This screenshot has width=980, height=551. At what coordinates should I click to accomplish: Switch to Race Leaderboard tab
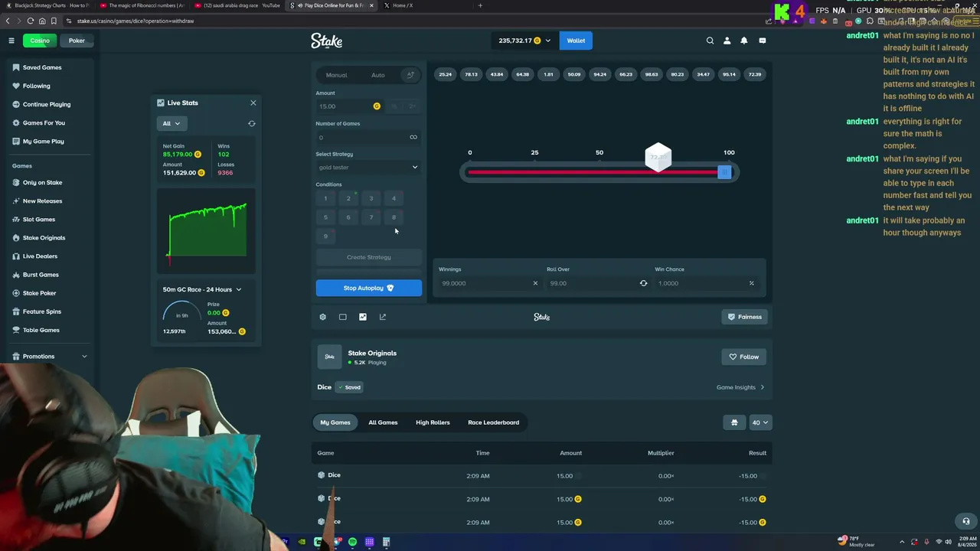point(493,422)
